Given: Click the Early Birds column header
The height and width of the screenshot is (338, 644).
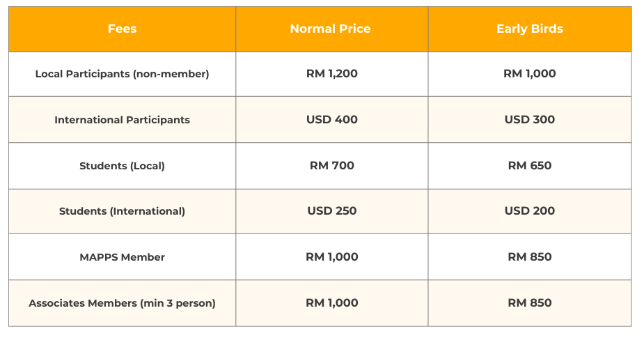Looking at the screenshot, I should pyautogui.click(x=530, y=29).
